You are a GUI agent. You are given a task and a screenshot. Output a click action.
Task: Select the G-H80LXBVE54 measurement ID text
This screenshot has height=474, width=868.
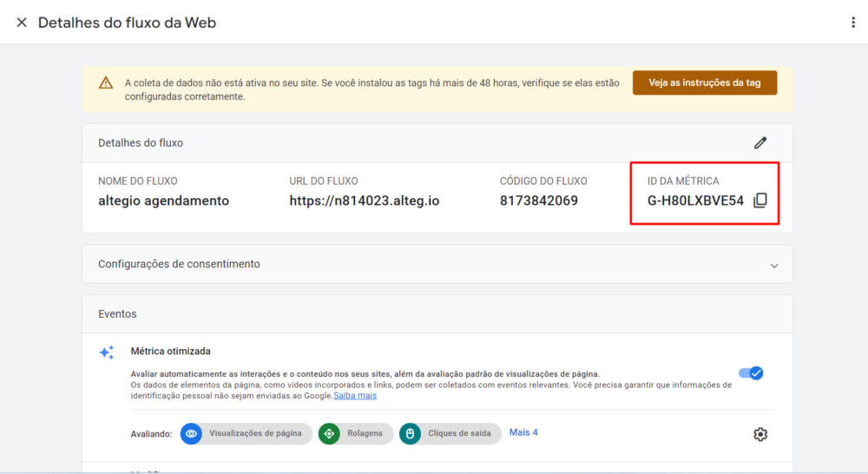pyautogui.click(x=695, y=201)
